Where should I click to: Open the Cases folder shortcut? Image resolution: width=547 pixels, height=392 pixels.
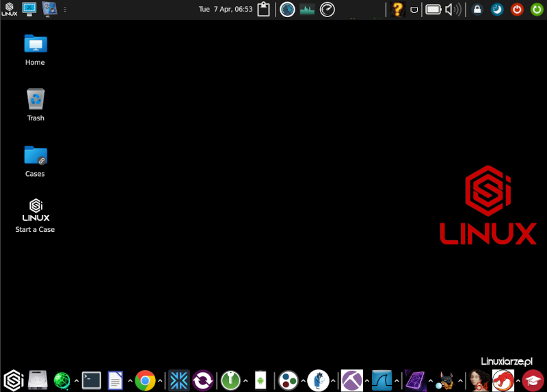[36, 161]
